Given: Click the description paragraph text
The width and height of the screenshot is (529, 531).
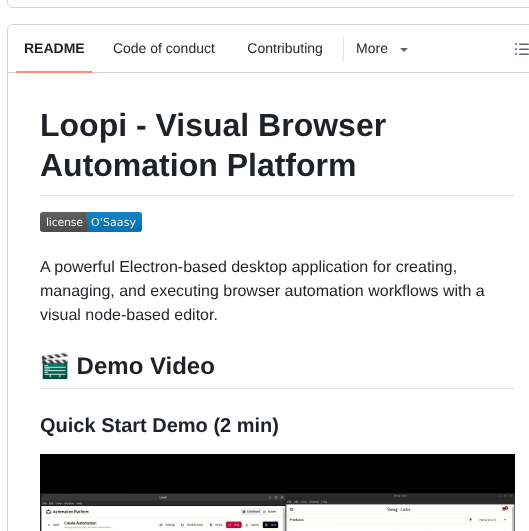Looking at the screenshot, I should tap(262, 291).
